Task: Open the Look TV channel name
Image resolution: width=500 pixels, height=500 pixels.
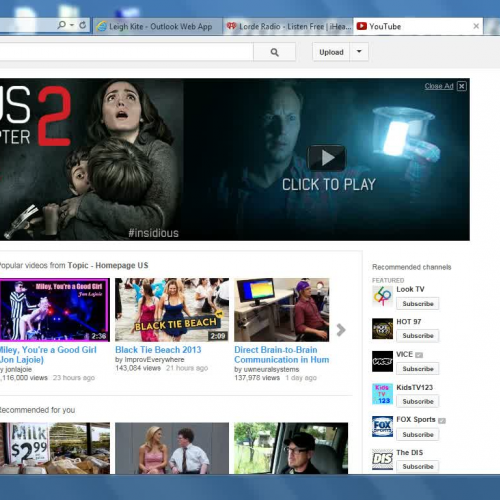Action: 410,289
